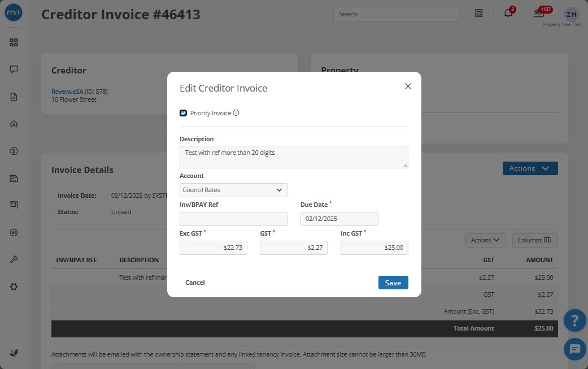This screenshot has height=369, width=588.
Task: Open the chat support bubble button
Action: click(x=575, y=349)
